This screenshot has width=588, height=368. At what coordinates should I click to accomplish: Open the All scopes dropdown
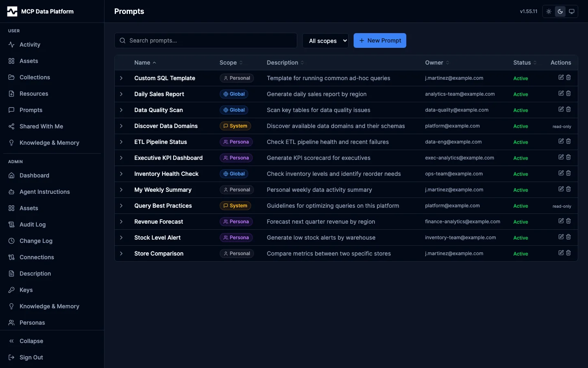tap(325, 40)
